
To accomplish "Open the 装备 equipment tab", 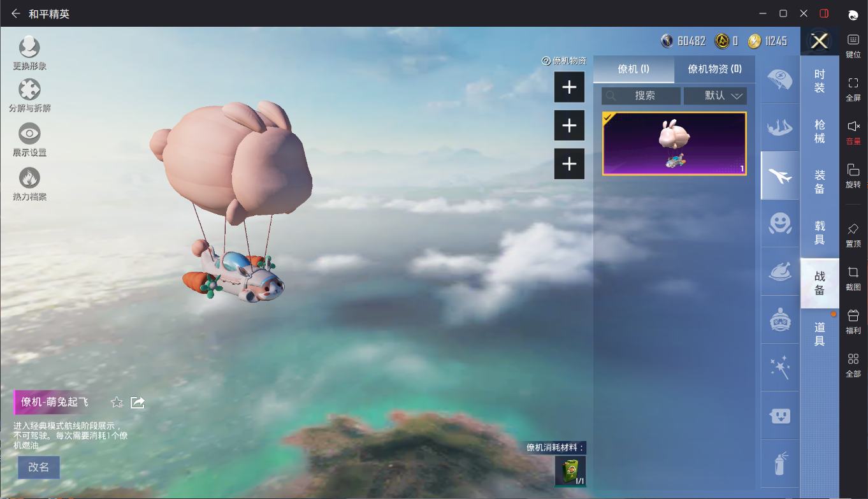I will 820,182.
